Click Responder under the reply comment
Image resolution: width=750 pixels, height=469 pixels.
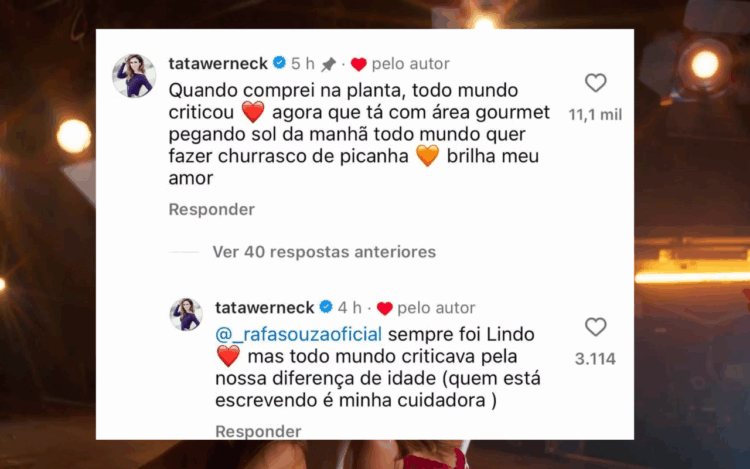coord(258,431)
